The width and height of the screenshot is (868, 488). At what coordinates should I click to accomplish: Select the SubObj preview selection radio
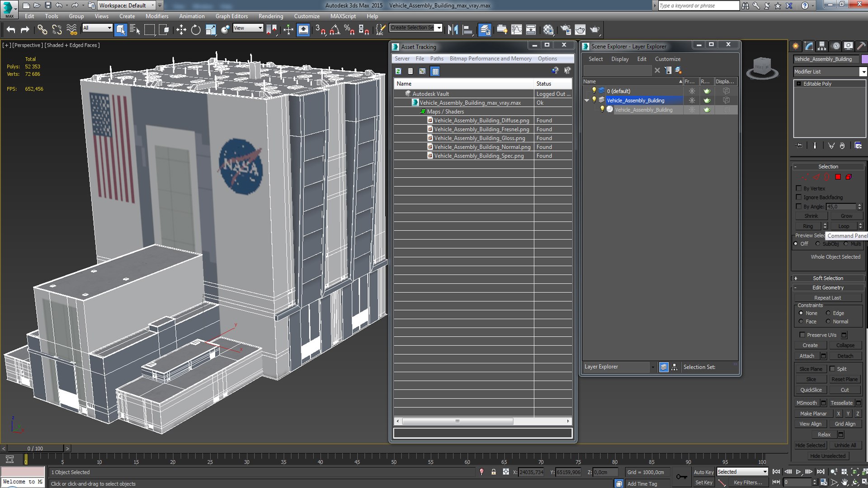click(x=818, y=244)
